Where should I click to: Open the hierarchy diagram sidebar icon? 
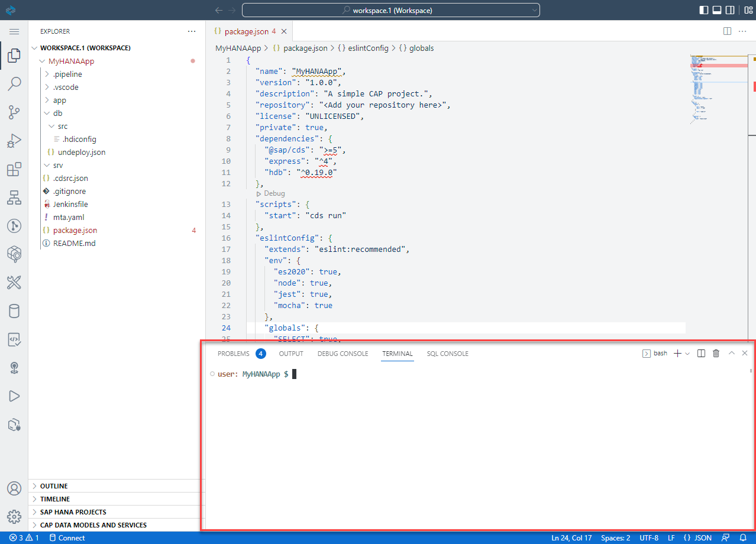14,197
